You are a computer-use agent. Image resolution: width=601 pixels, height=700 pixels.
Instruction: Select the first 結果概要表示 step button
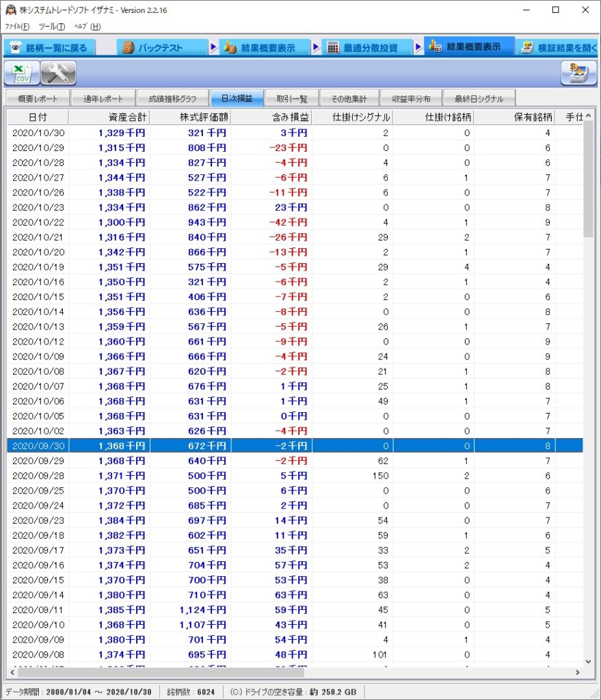tap(260, 48)
